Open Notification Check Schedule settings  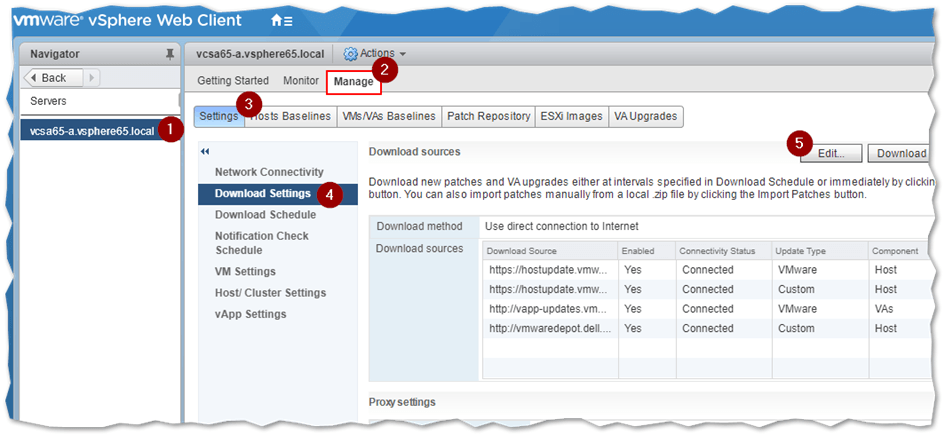pos(262,243)
